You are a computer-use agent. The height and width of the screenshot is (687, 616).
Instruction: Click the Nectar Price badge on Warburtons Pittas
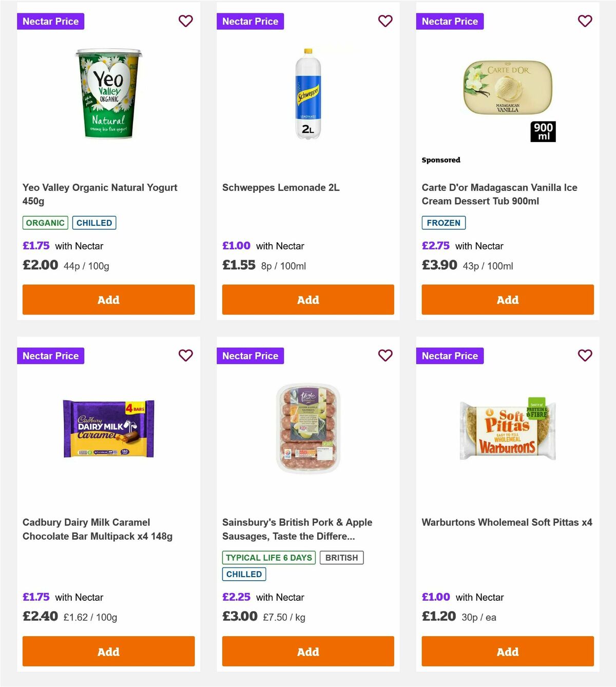[x=450, y=355]
